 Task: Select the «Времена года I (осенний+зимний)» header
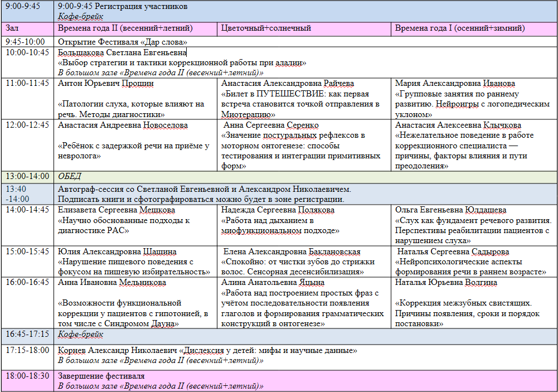[x=460, y=28]
